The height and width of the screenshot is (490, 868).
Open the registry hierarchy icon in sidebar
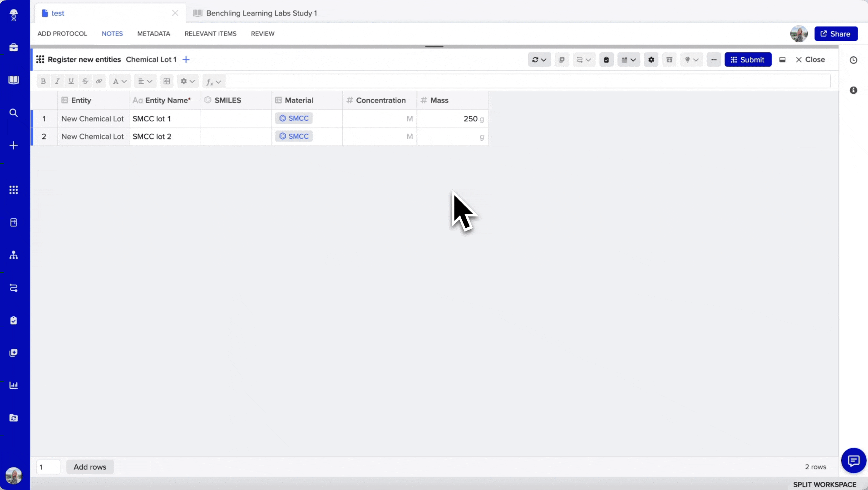(x=14, y=255)
